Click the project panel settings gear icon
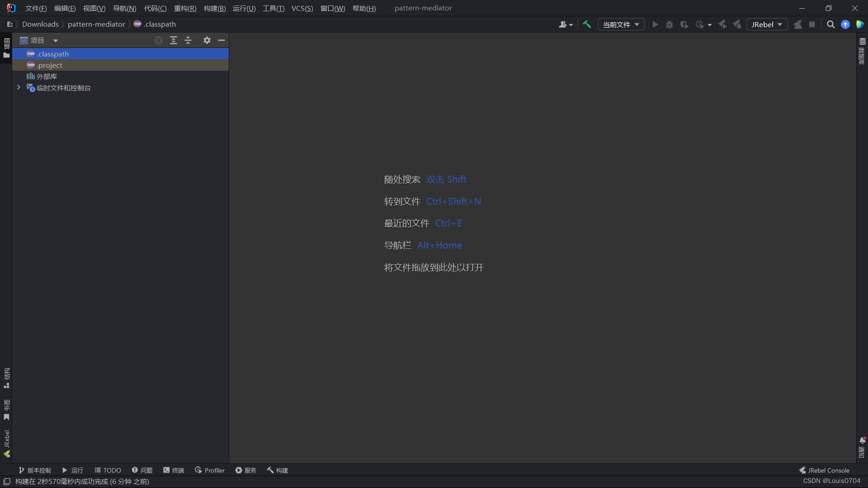The width and height of the screenshot is (868, 488). tap(207, 40)
